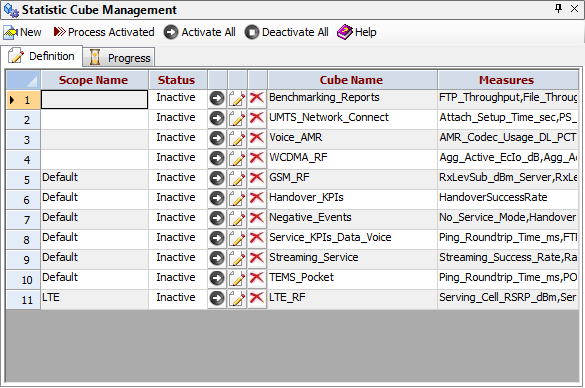Create a New statistic cube
This screenshot has width=585, height=388.
click(x=22, y=32)
